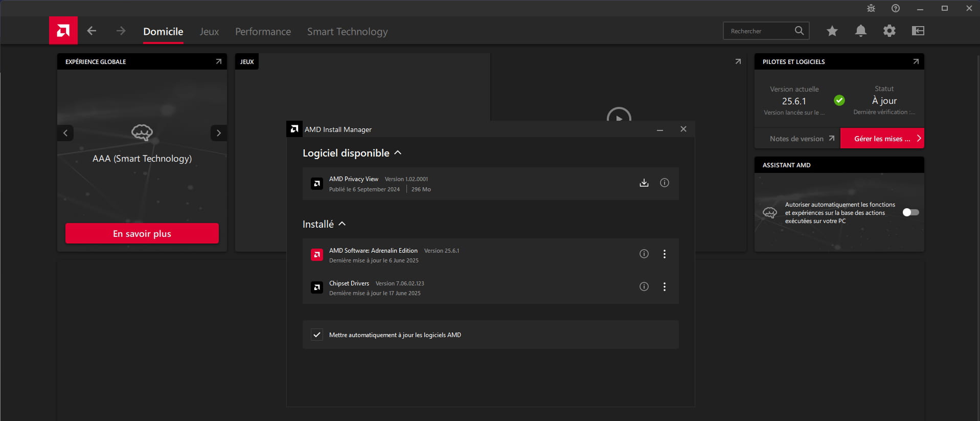Show previous experience carousel item
The image size is (980, 421).
(x=65, y=133)
